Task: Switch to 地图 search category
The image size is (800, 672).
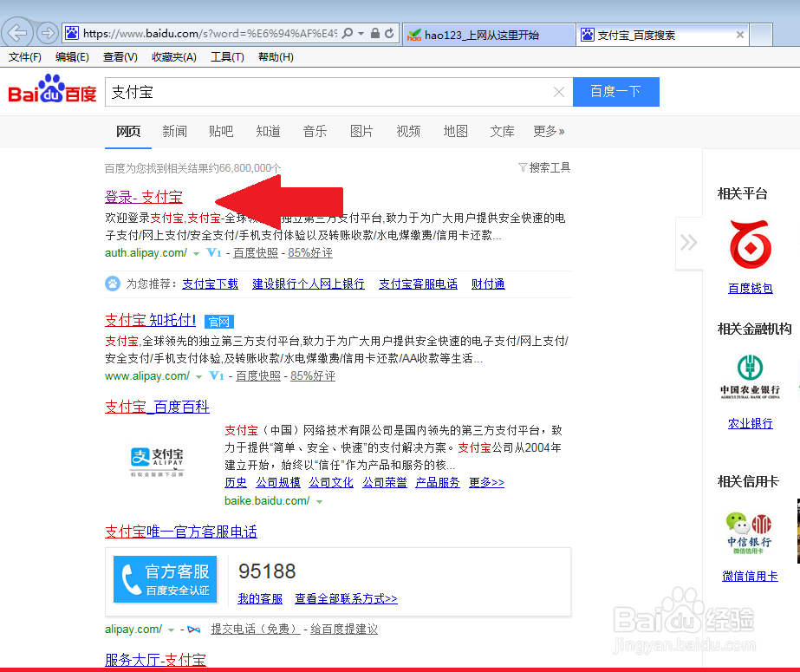Action: pyautogui.click(x=456, y=132)
